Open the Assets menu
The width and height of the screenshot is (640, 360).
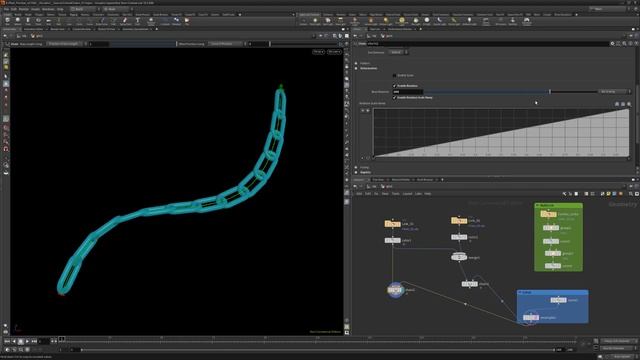tap(35, 9)
